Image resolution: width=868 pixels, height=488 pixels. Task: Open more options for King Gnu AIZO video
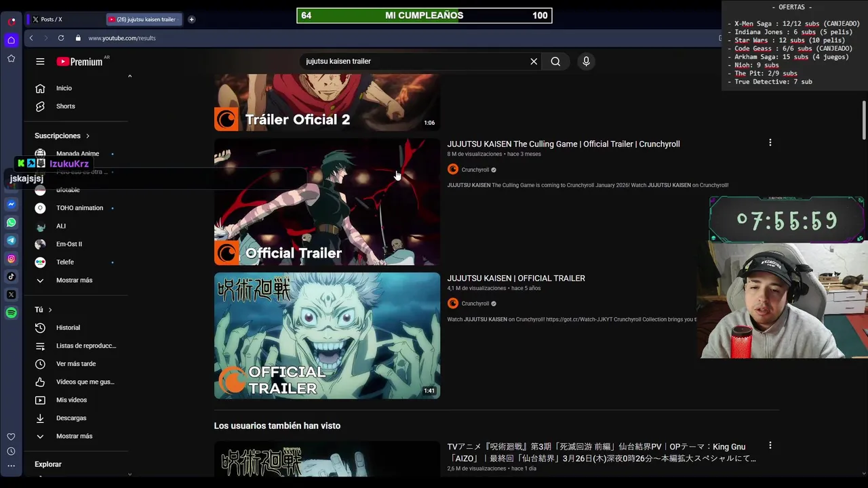pyautogui.click(x=770, y=445)
